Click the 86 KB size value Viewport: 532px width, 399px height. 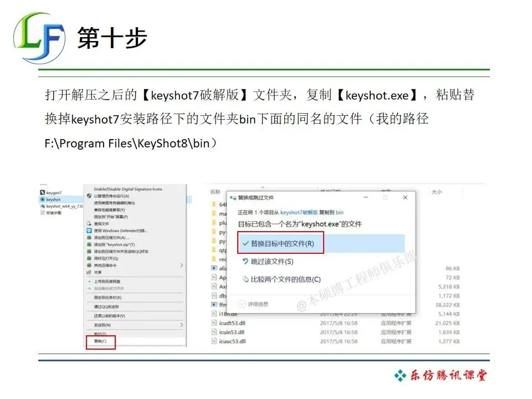coord(453,268)
